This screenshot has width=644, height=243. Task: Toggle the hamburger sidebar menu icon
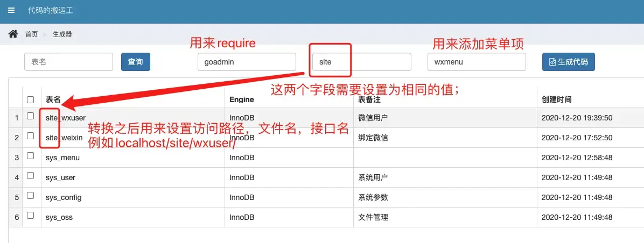click(x=11, y=11)
